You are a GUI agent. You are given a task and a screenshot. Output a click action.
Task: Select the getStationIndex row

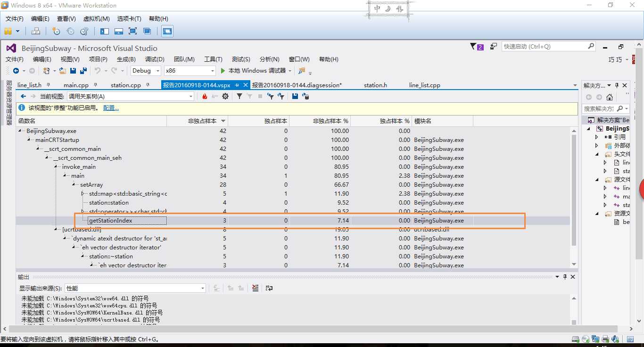pyautogui.click(x=293, y=221)
